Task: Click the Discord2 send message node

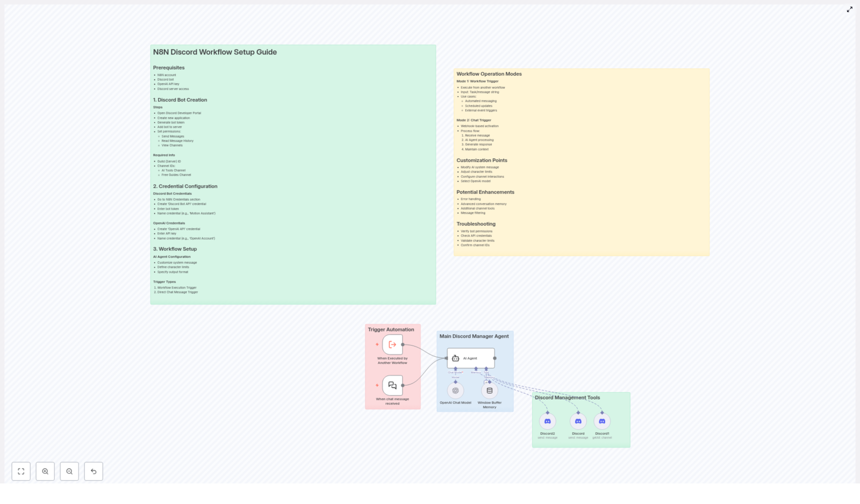Action: 547,422
